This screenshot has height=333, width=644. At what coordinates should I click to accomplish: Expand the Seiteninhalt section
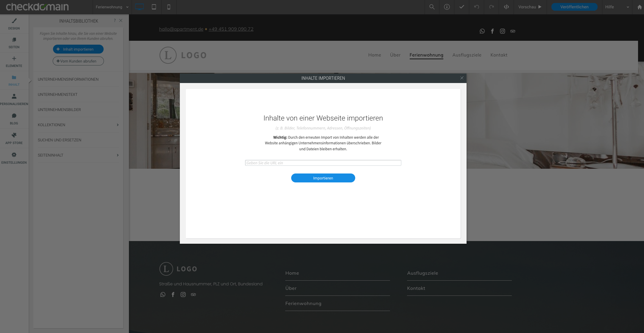coord(117,155)
